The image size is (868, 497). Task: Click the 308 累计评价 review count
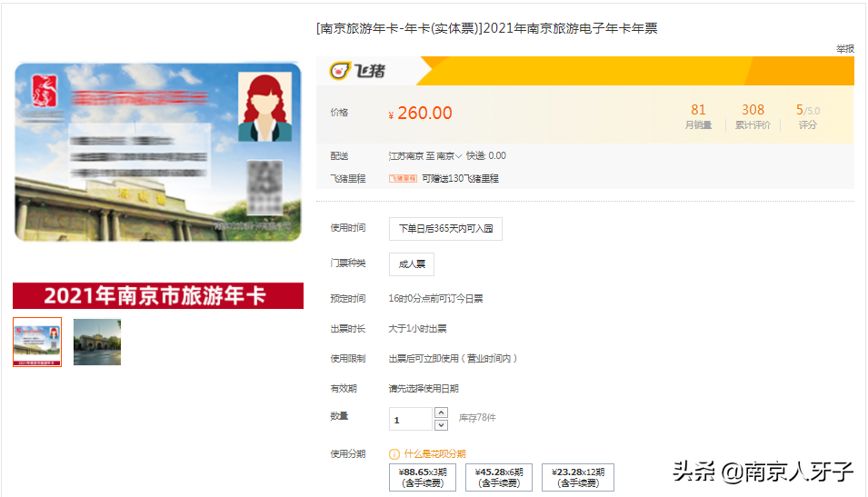click(x=753, y=117)
